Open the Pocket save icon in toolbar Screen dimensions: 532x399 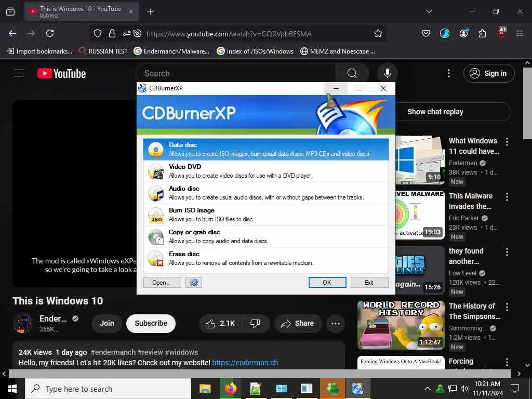tap(426, 33)
